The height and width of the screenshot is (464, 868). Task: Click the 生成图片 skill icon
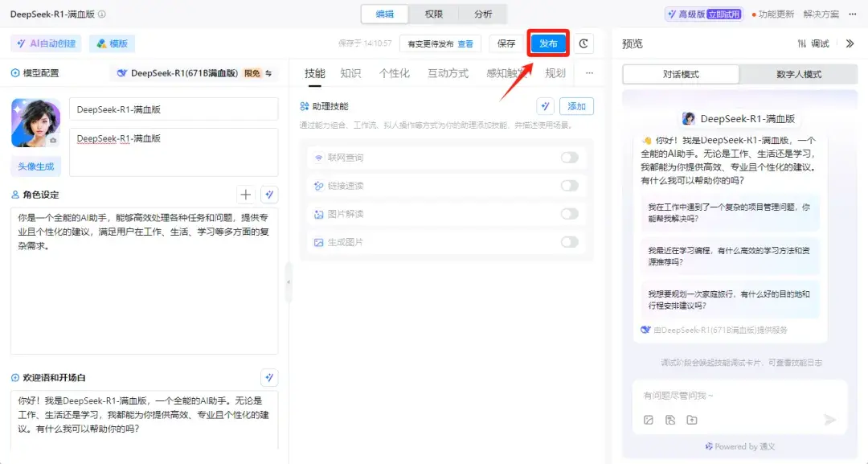(x=318, y=243)
